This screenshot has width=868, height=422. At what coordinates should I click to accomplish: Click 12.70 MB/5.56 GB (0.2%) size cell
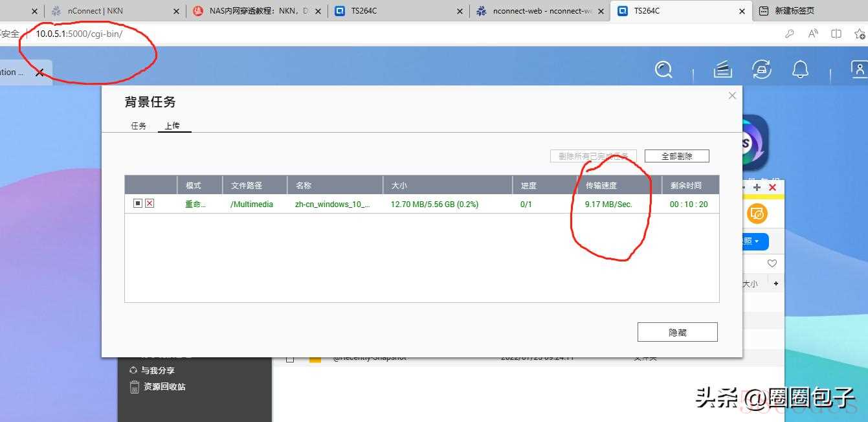[x=434, y=204]
